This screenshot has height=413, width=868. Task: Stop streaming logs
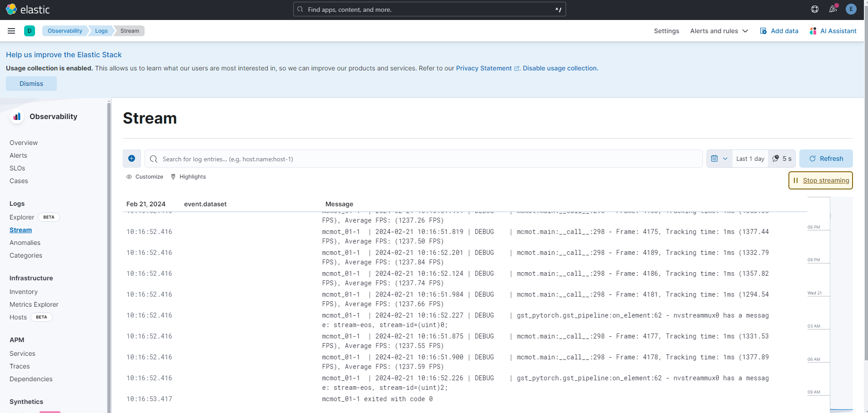(x=821, y=180)
